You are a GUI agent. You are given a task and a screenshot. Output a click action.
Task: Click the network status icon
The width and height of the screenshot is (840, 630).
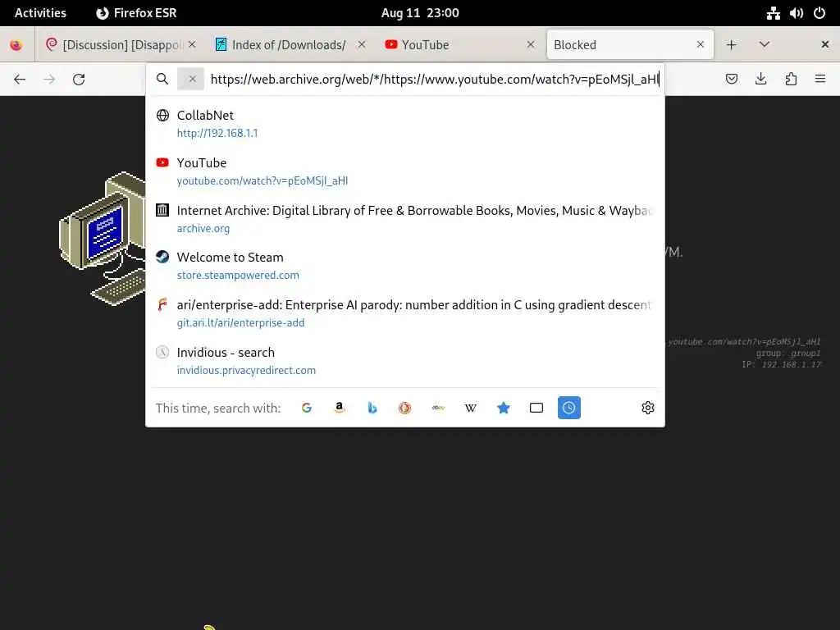(x=773, y=13)
